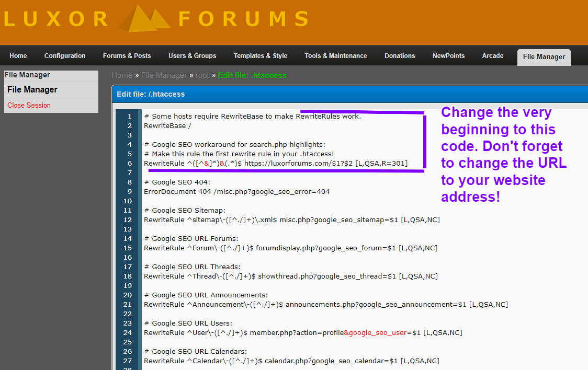Screen dimensions: 588x370
Task: Click root breadcrumb link
Action: (202, 75)
